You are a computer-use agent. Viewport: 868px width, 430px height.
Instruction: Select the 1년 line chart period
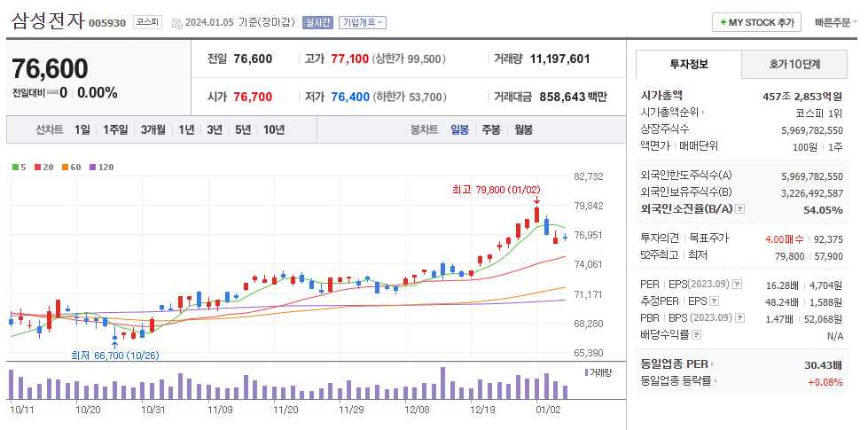pos(186,130)
